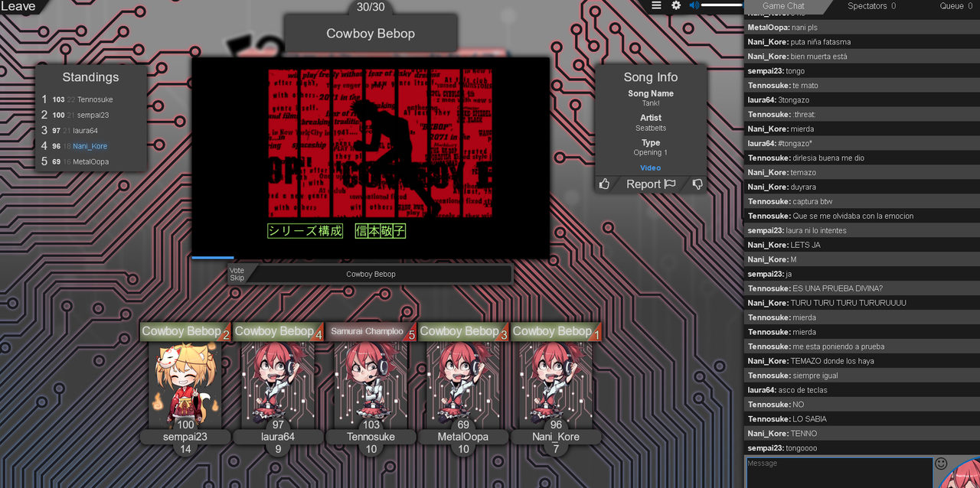Click Cowboy Bebop answer above Nani_Kore
The image size is (980, 488).
[552, 331]
